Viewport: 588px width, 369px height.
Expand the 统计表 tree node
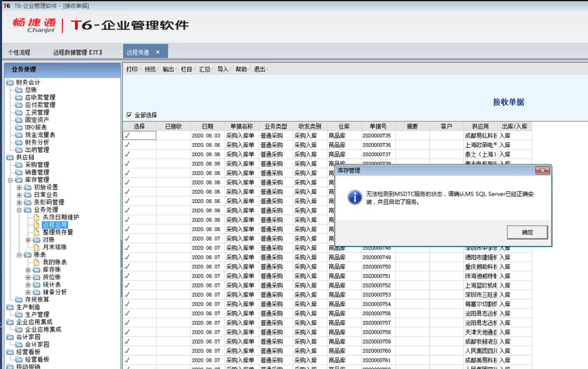[28, 285]
